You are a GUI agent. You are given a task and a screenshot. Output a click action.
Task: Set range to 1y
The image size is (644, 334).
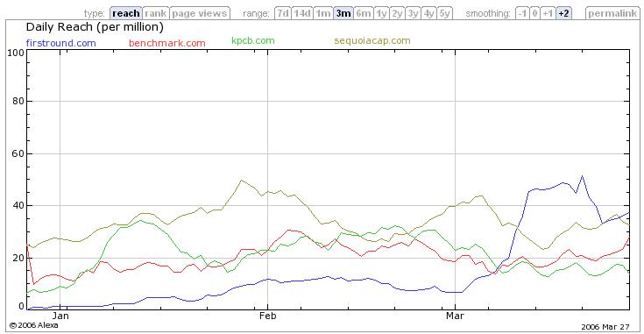click(381, 13)
